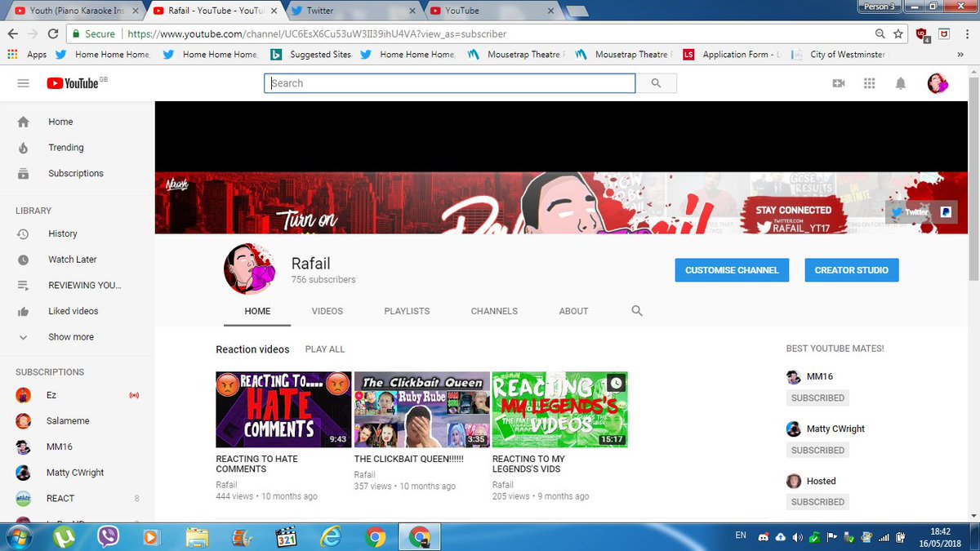Select the HOME channel tab
980x551 pixels.
pos(257,311)
